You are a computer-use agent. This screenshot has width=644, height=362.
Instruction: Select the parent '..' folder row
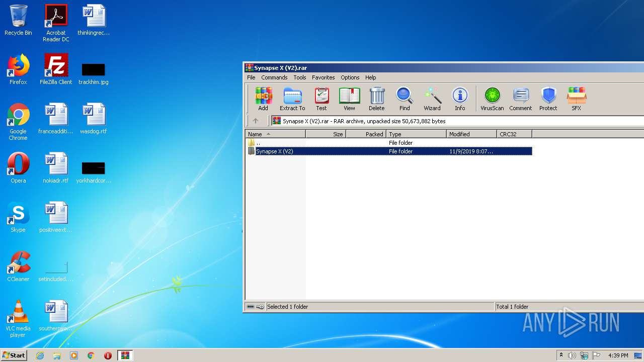point(389,143)
